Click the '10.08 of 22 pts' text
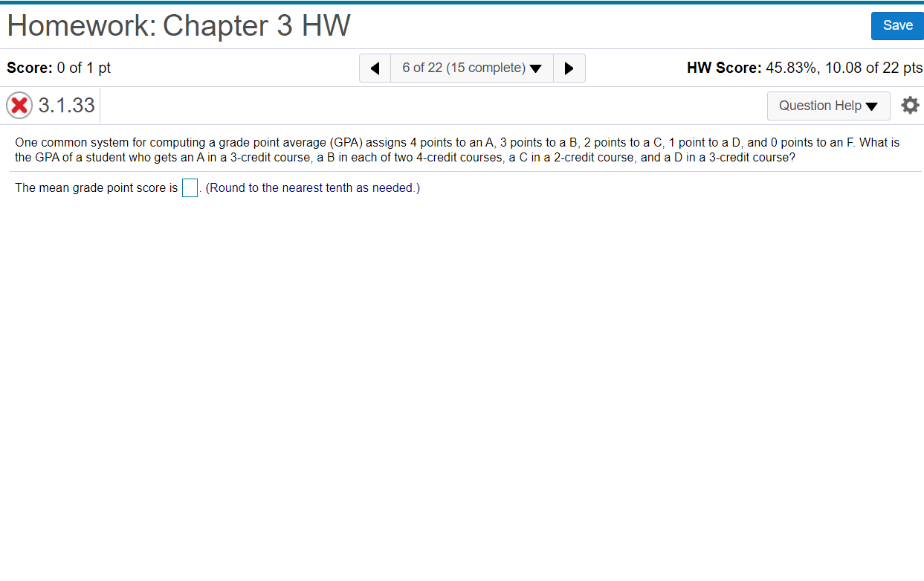This screenshot has width=924, height=581. 873,68
